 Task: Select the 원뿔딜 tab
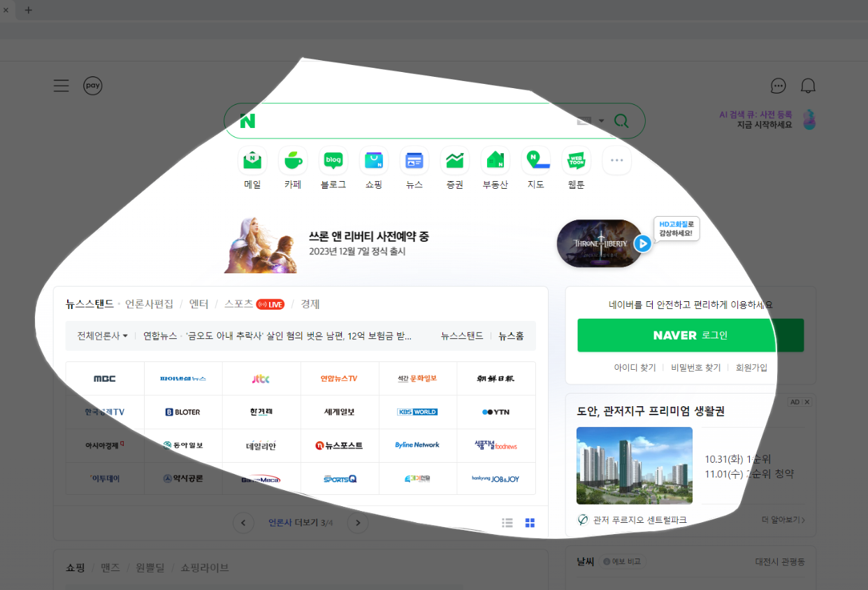pyautogui.click(x=150, y=568)
